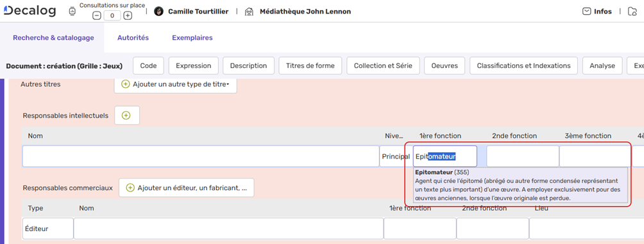Click the 1ère fonction header of intellectuels table
The image size is (644, 244).
[440, 135]
